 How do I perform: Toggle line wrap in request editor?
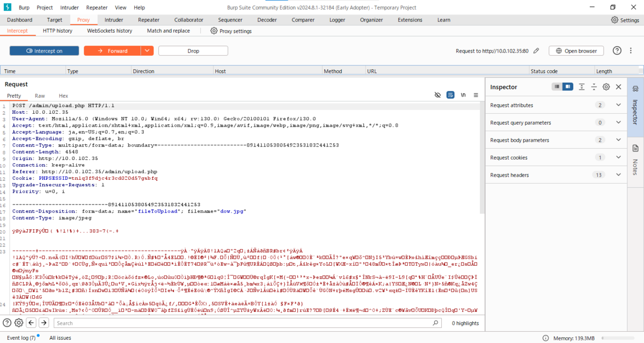[x=450, y=95]
